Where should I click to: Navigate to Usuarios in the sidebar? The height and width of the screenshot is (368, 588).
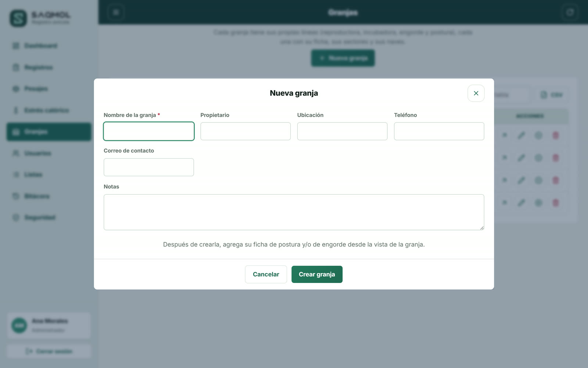click(x=49, y=153)
